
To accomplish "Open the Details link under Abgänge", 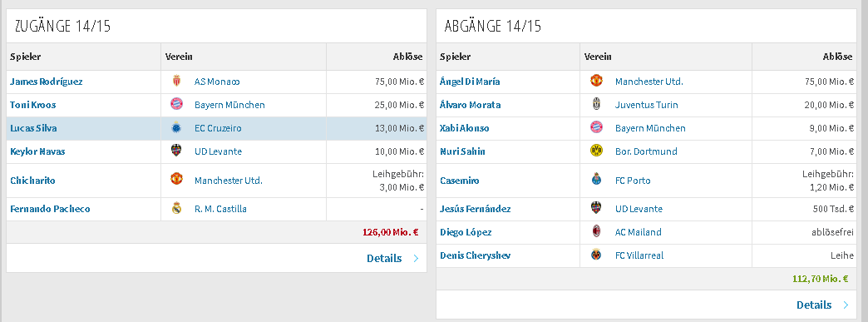I will click(814, 305).
